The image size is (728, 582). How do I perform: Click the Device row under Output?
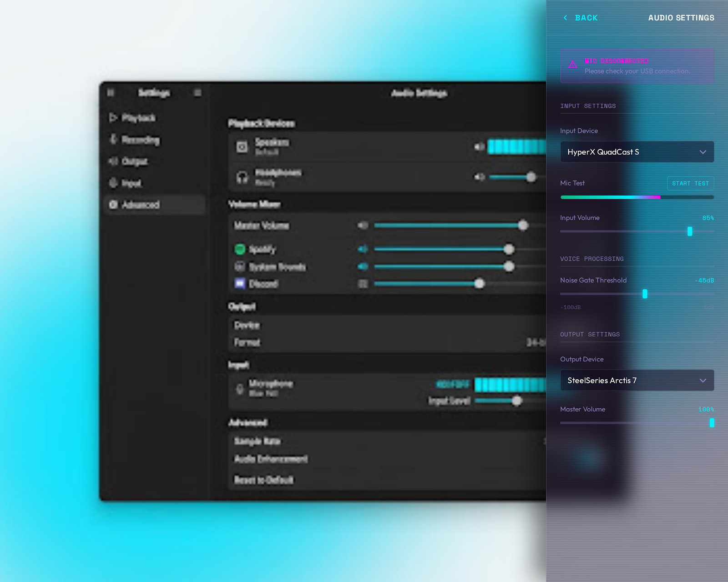pyautogui.click(x=387, y=325)
